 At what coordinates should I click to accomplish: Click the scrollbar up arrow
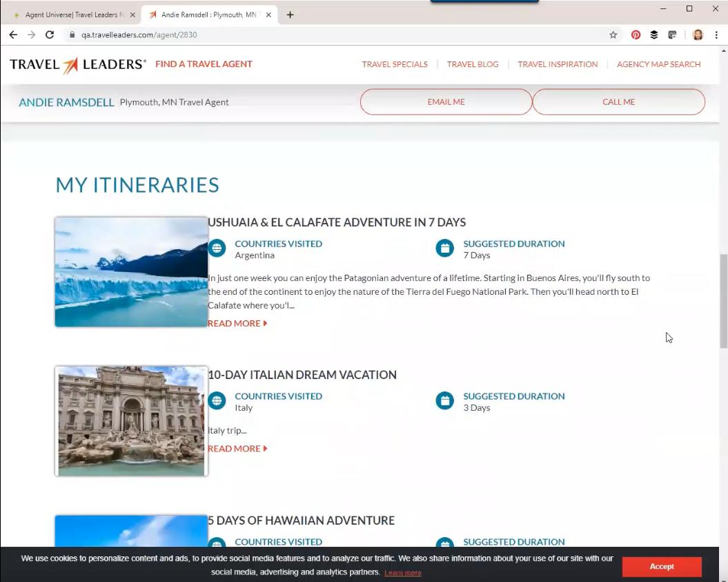tap(724, 50)
